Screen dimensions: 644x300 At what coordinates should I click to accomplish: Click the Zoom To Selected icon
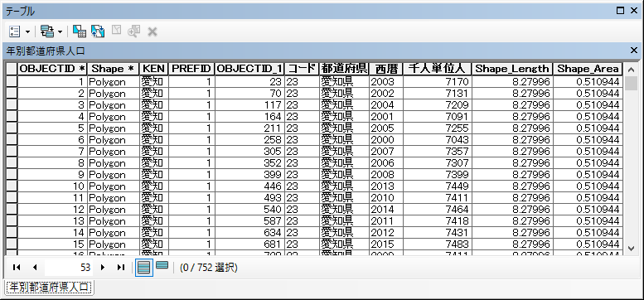pos(134,31)
